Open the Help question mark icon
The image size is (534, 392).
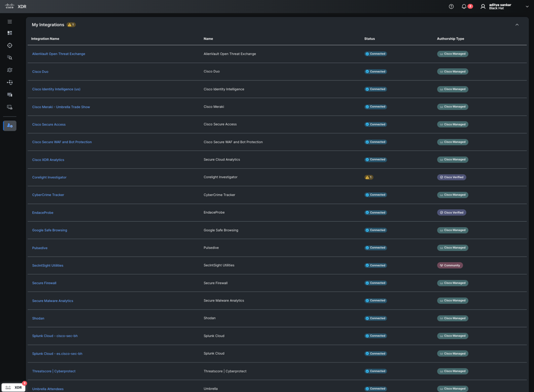tap(451, 6)
